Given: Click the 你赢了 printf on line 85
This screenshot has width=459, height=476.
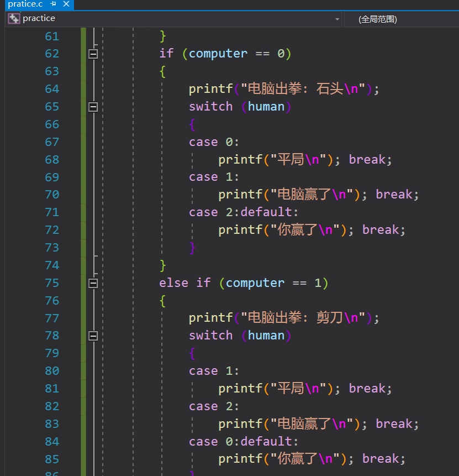Looking at the screenshot, I should tap(286, 459).
